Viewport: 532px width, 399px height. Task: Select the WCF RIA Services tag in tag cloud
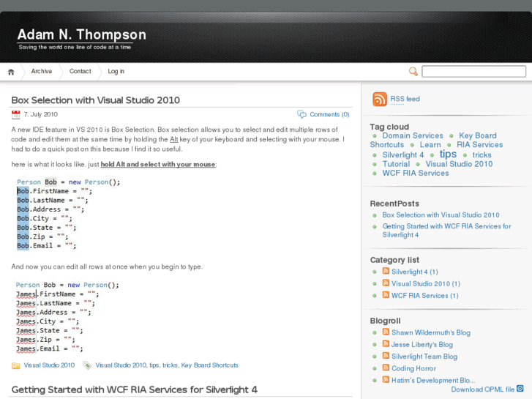416,174
